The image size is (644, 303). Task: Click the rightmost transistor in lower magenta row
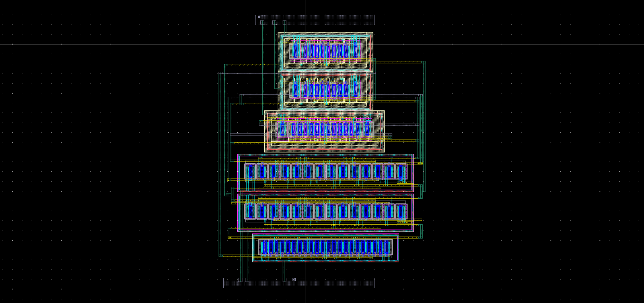(401, 211)
